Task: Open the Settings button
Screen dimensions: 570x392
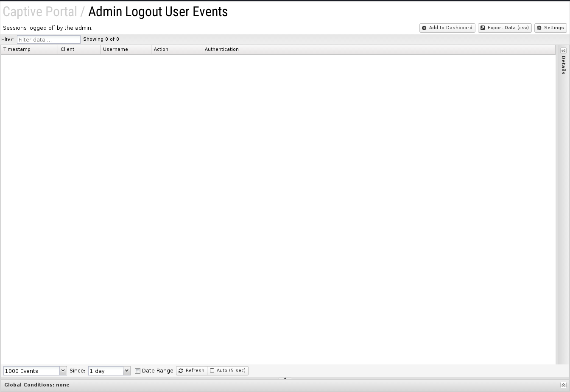Action: (x=550, y=28)
